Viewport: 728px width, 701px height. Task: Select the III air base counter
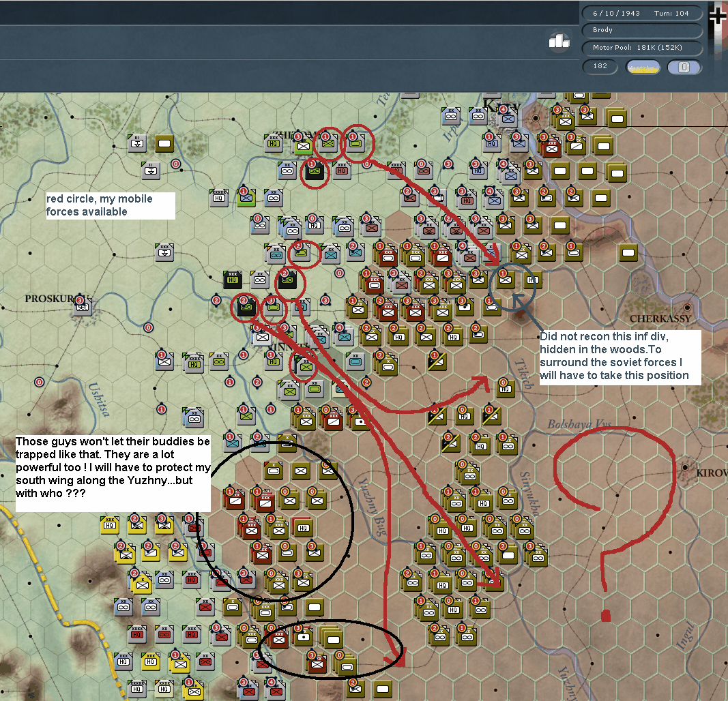[x=137, y=143]
